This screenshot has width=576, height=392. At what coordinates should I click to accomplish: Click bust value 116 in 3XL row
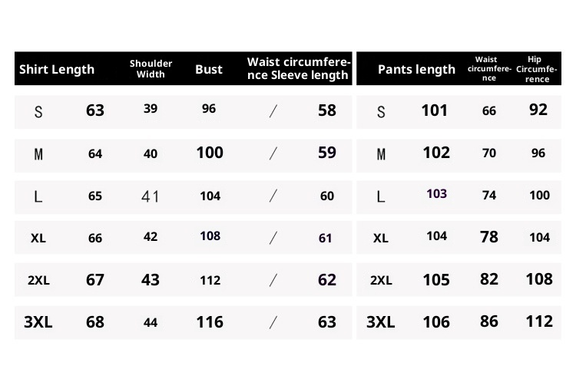pyautogui.click(x=210, y=322)
